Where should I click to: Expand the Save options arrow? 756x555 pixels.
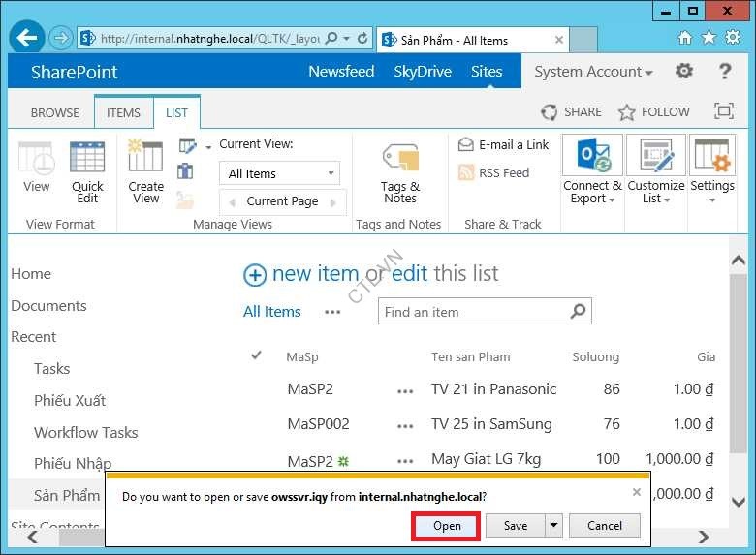pyautogui.click(x=554, y=525)
